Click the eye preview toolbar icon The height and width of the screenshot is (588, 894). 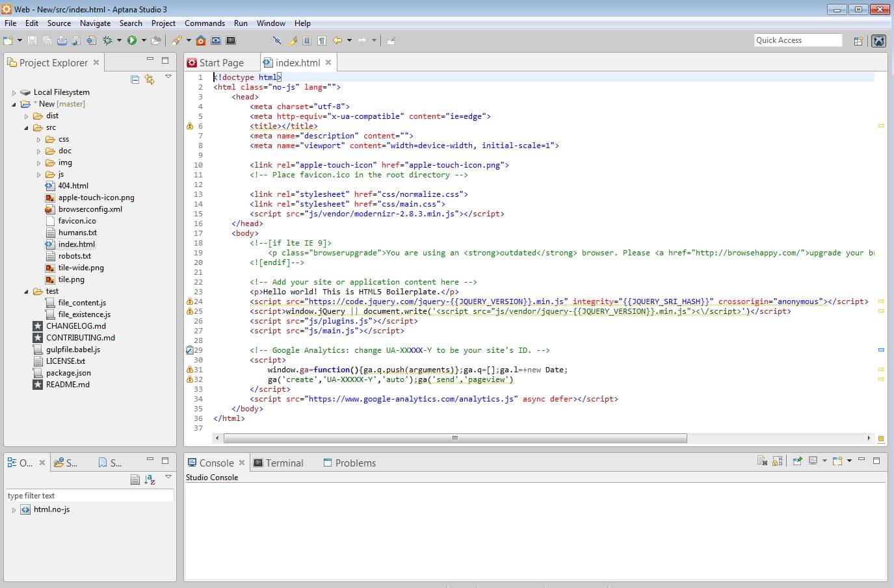click(x=216, y=40)
